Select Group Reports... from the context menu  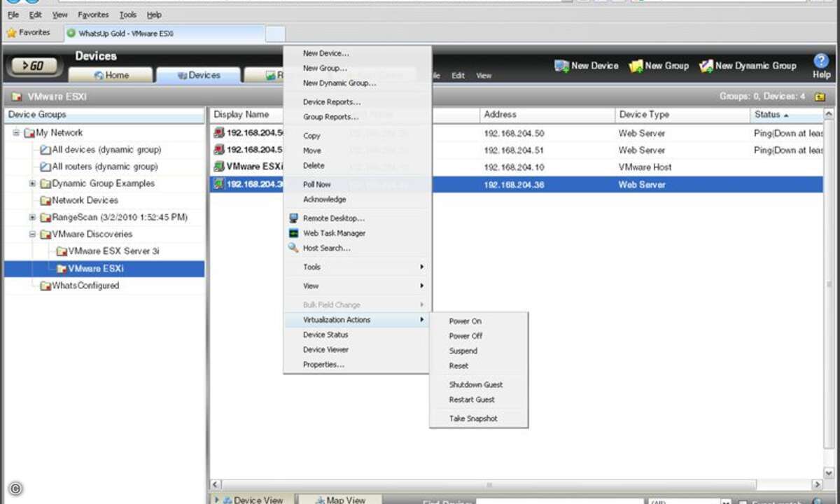tap(330, 117)
